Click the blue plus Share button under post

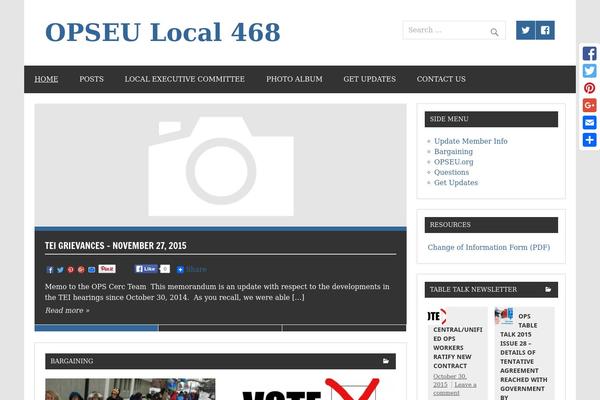tap(192, 269)
